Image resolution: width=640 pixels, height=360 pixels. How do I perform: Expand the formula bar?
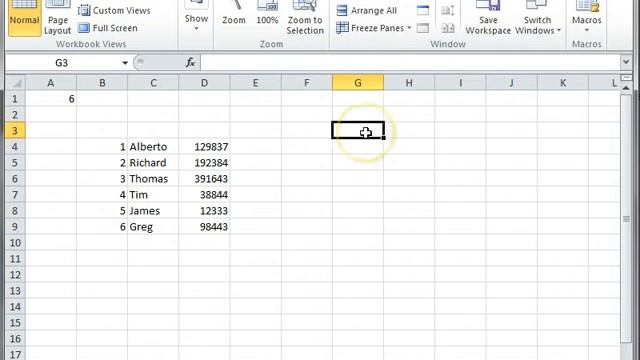coord(626,62)
